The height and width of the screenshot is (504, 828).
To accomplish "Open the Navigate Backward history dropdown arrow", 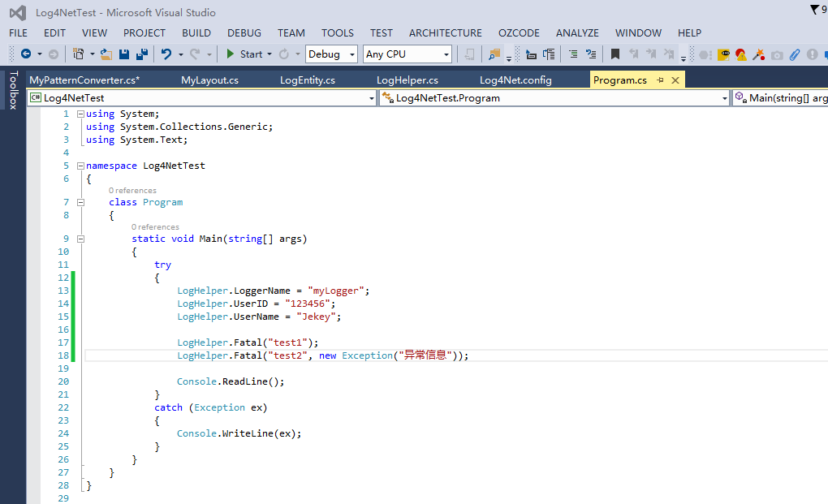I will [40, 54].
